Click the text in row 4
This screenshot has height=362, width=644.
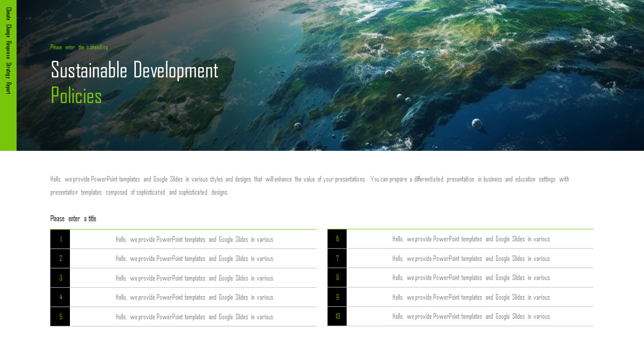[194, 297]
